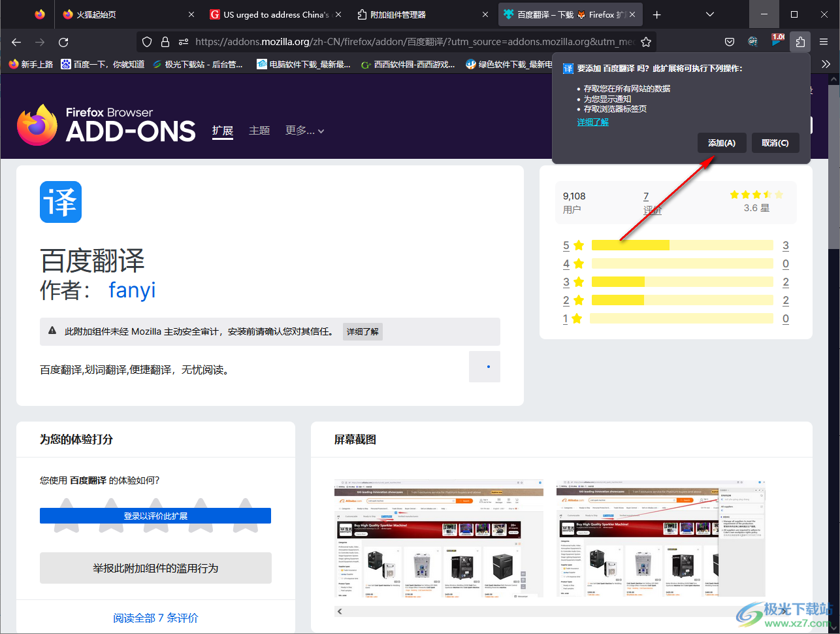Click 登录以评价此扩展 button
The height and width of the screenshot is (634, 840).
pyautogui.click(x=155, y=516)
